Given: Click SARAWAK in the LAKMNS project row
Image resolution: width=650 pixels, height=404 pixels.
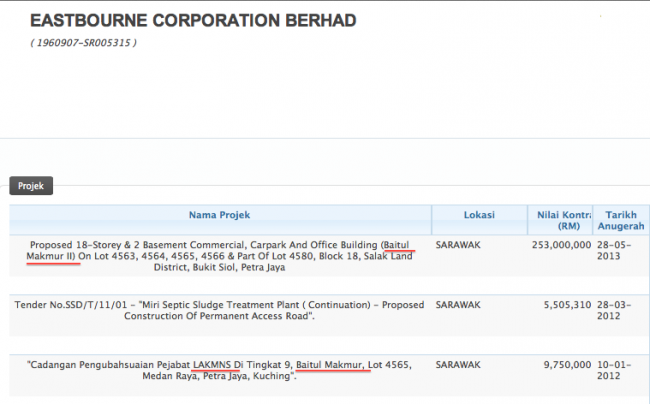Looking at the screenshot, I should [458, 365].
